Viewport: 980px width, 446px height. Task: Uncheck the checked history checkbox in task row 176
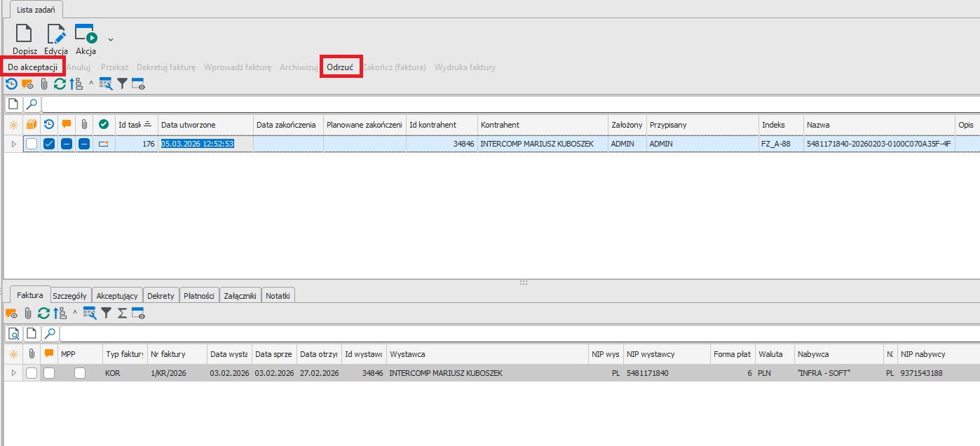point(49,144)
